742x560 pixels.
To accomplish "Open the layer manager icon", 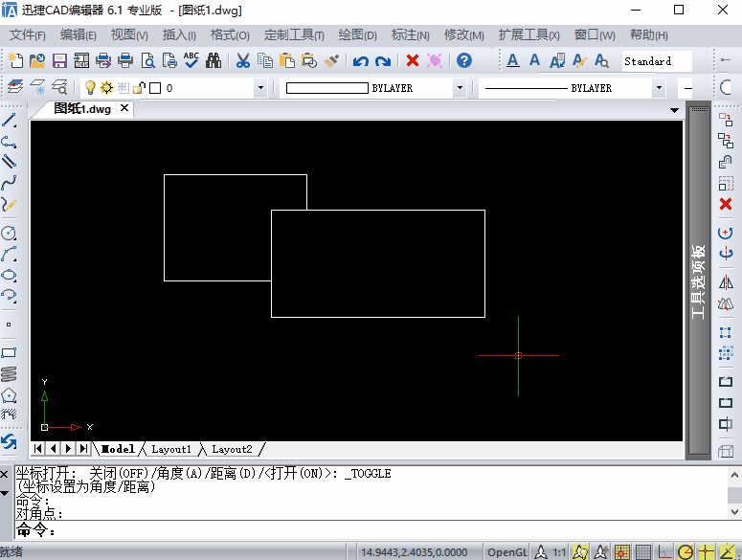I will (x=15, y=87).
